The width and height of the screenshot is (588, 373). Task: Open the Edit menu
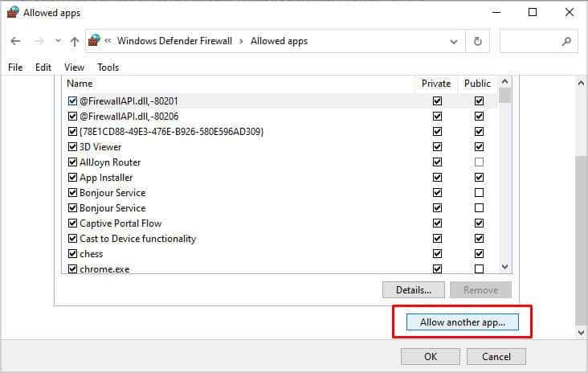(43, 68)
